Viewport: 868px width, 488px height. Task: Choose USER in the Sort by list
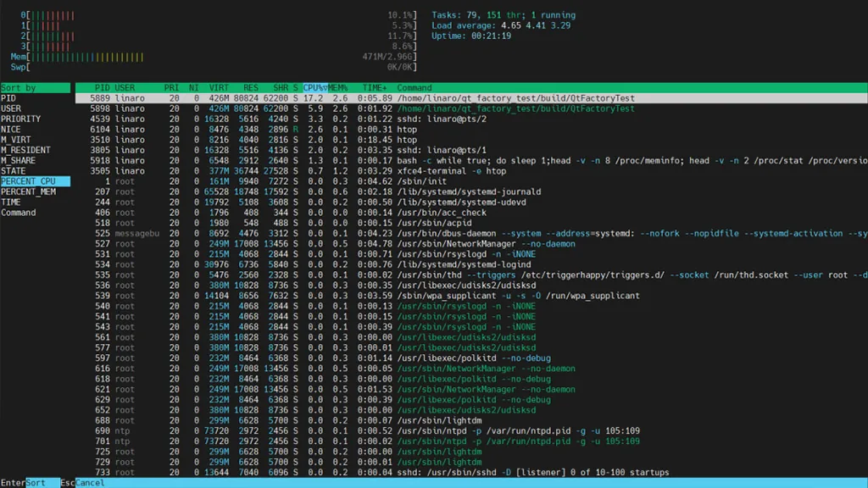click(36, 109)
